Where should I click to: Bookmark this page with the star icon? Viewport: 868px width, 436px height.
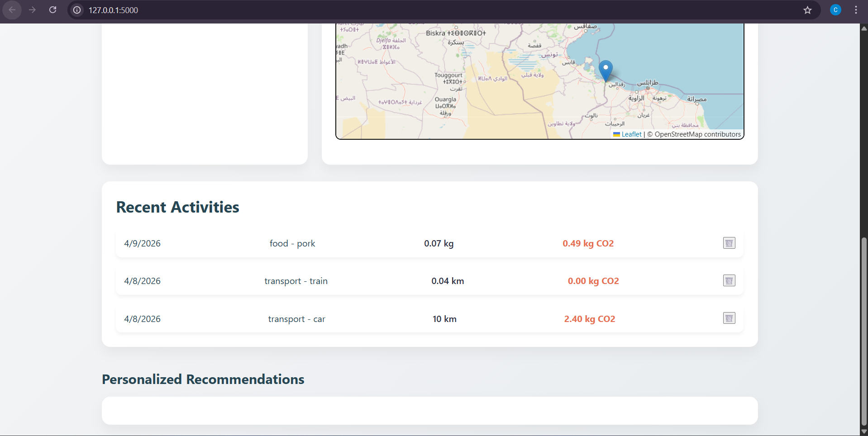point(807,10)
